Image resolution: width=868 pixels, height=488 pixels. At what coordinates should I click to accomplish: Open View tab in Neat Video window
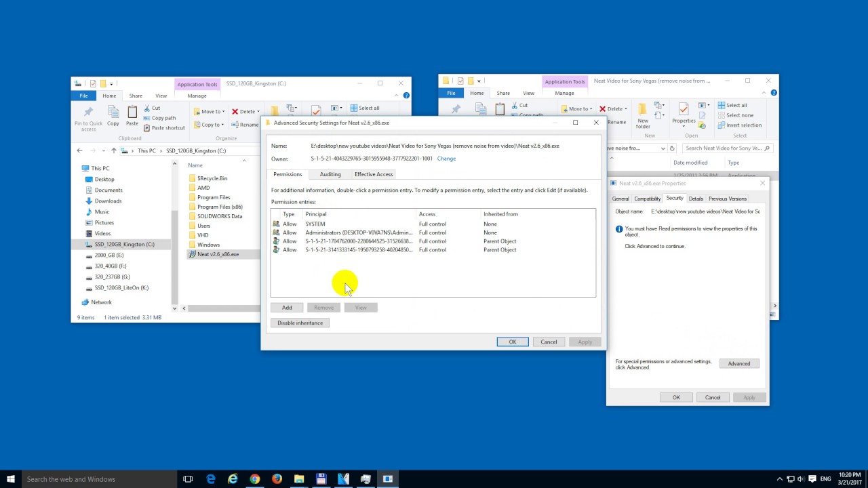(528, 93)
